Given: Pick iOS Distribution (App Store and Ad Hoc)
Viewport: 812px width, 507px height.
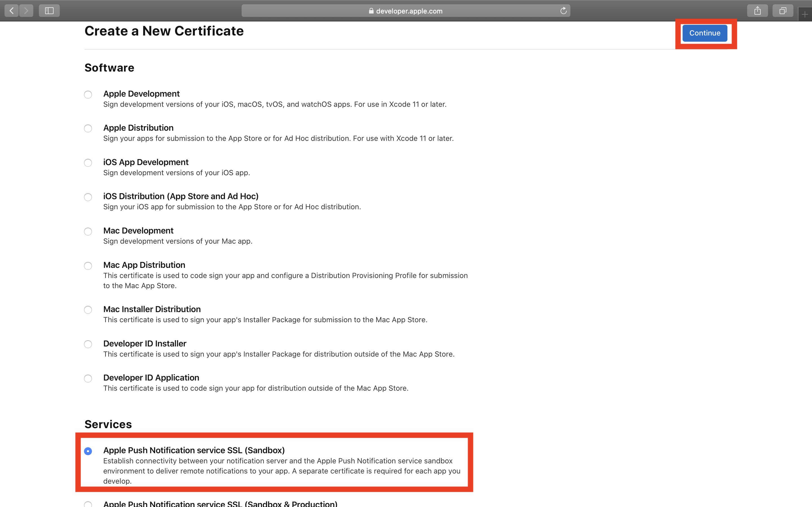Looking at the screenshot, I should 88,197.
